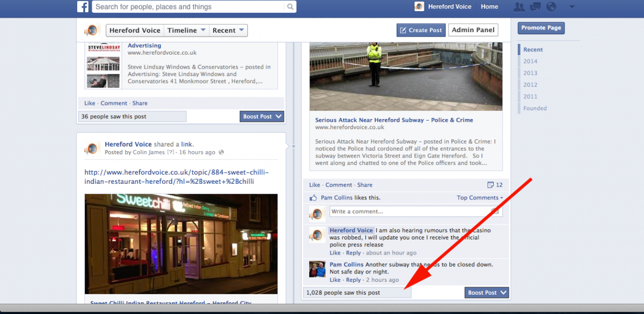This screenshot has width=644, height=314.
Task: Open the Recent dropdown
Action: [228, 31]
